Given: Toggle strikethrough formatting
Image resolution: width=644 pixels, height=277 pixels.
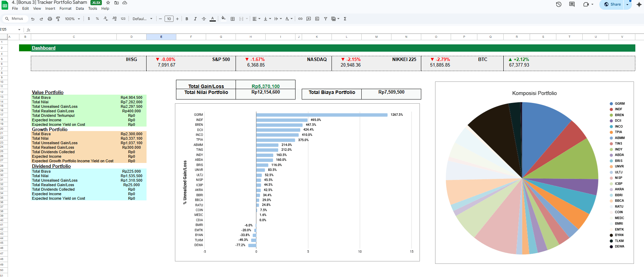Looking at the screenshot, I should pos(204,19).
